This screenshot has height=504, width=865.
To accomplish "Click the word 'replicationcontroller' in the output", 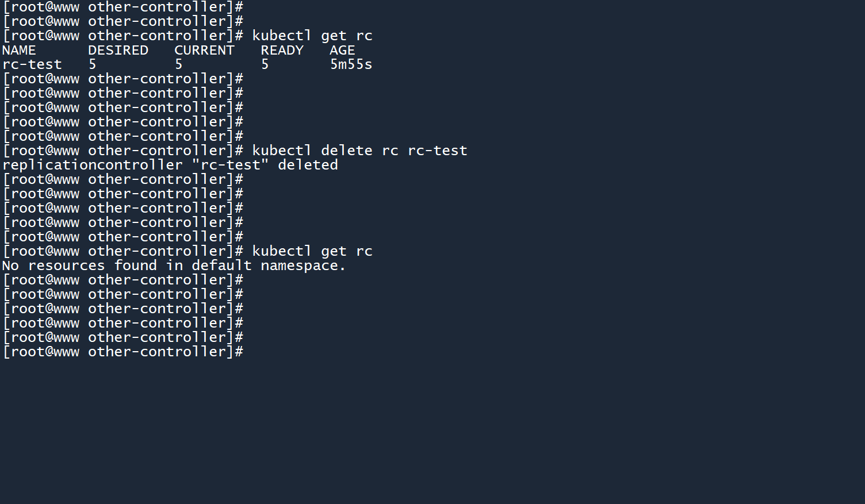I will pos(92,165).
